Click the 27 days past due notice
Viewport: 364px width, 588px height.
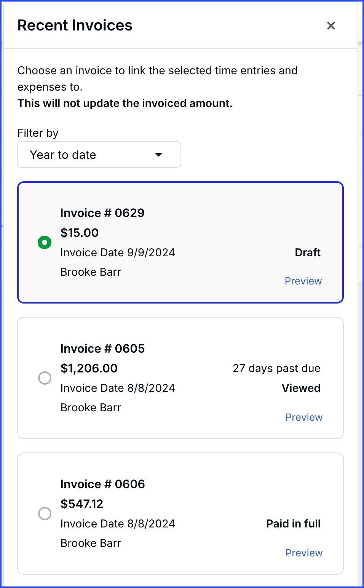pyautogui.click(x=276, y=368)
